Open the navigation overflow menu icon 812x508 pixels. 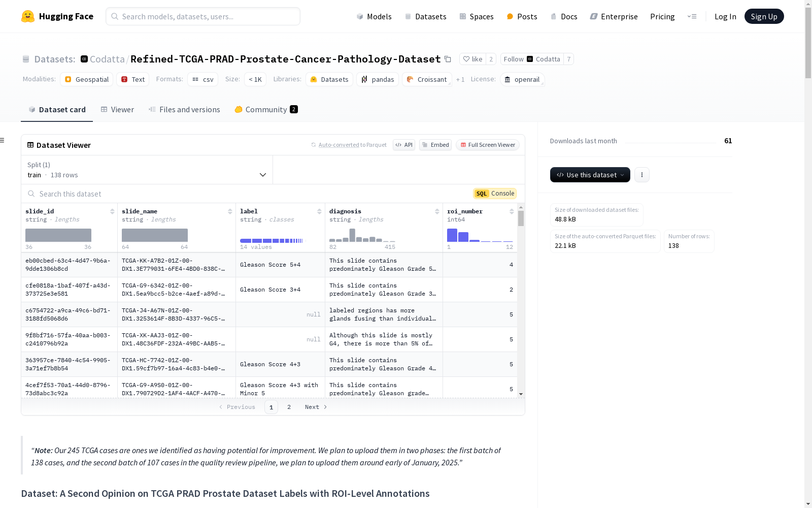pyautogui.click(x=692, y=16)
